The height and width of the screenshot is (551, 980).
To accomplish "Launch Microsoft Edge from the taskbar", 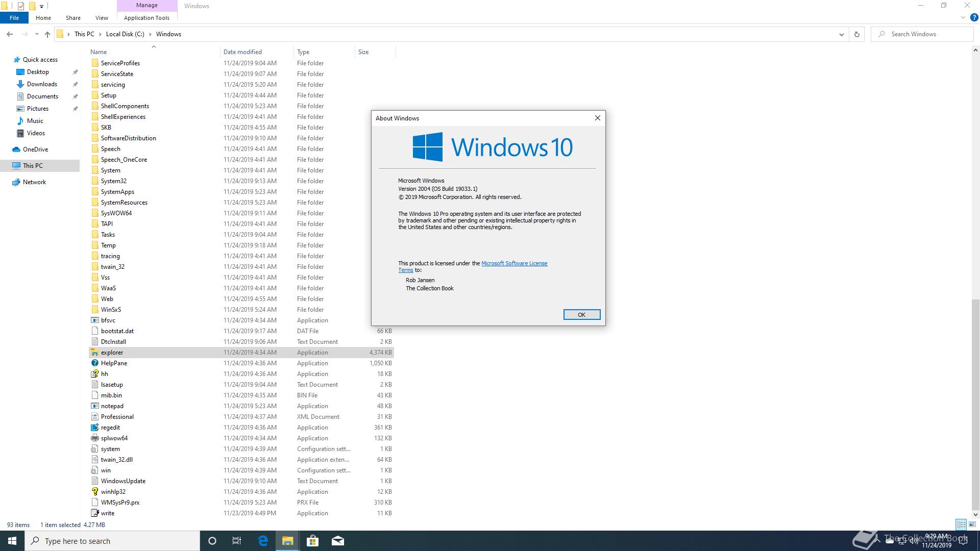I will click(263, 541).
